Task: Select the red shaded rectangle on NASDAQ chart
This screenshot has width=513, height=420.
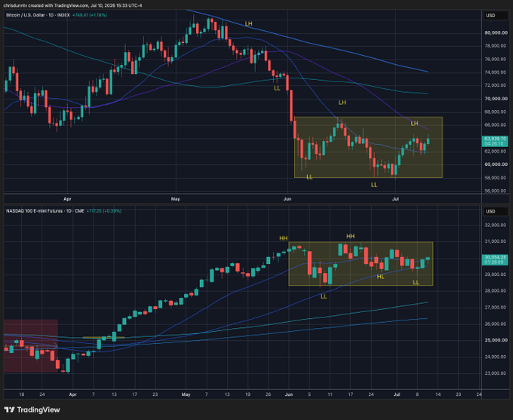Action: (x=31, y=346)
